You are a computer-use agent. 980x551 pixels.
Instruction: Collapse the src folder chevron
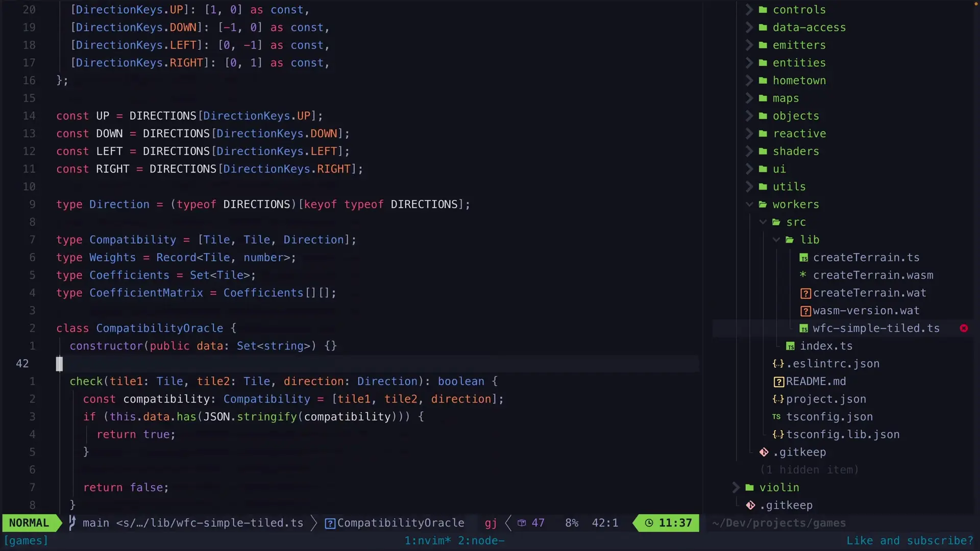tap(763, 222)
